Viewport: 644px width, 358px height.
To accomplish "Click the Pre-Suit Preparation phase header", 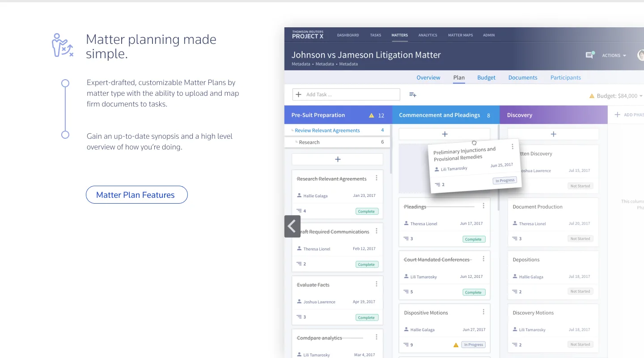I will [338, 115].
